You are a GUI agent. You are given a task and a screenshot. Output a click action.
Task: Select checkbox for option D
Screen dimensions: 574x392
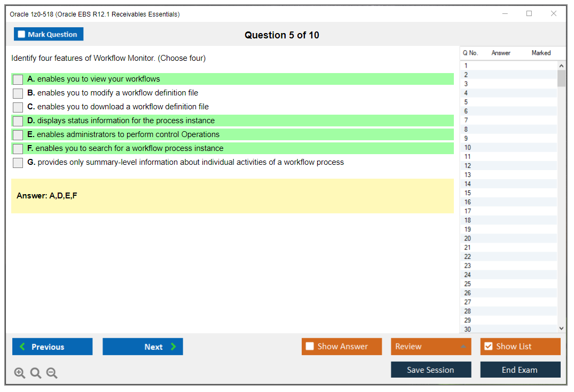(x=18, y=121)
